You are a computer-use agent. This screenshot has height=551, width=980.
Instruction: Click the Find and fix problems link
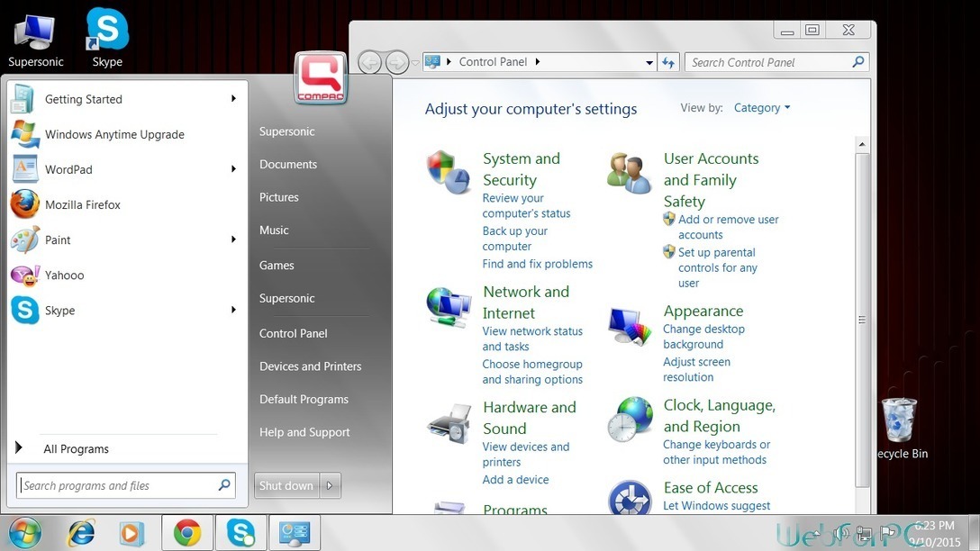point(537,264)
